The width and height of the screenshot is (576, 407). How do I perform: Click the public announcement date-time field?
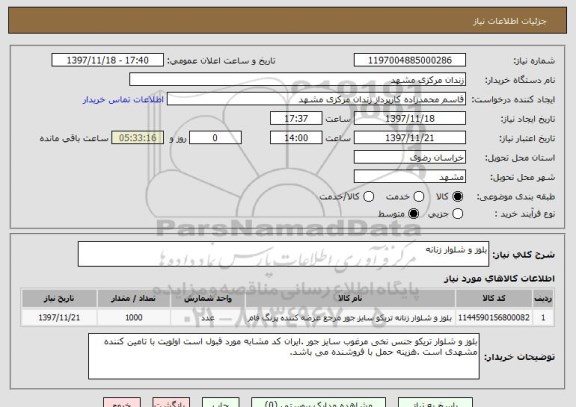[x=108, y=60]
